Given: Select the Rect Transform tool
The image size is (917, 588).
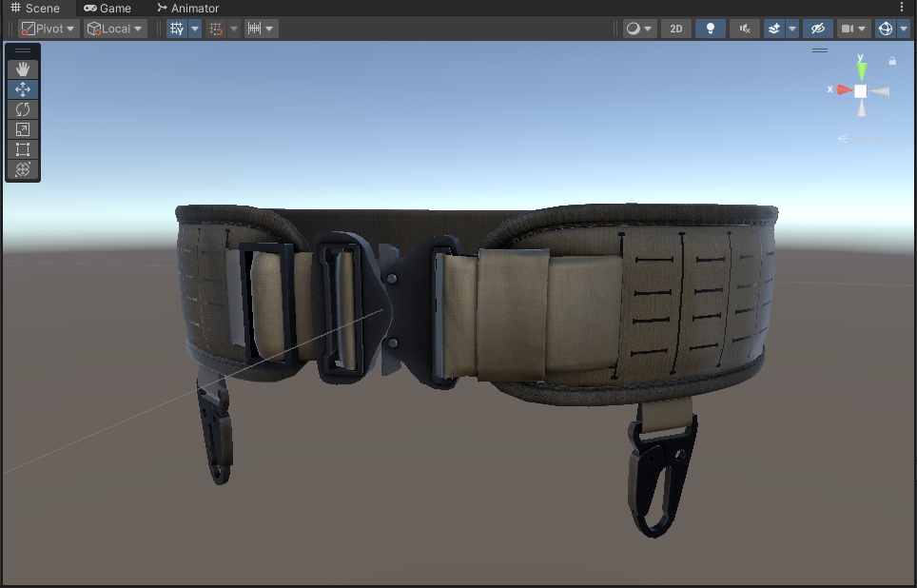Looking at the screenshot, I should [x=22, y=149].
